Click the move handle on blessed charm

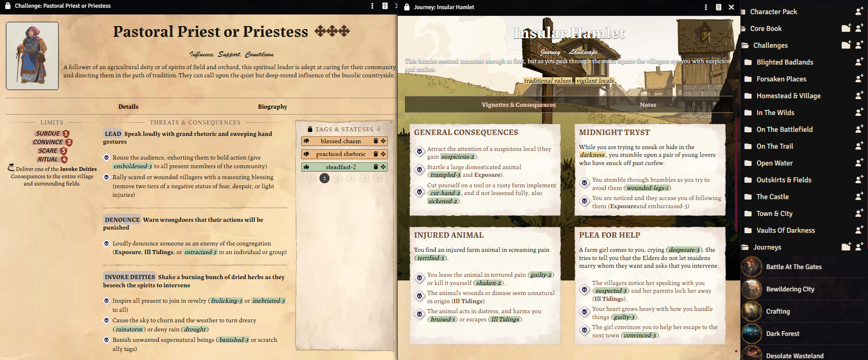pyautogui.click(x=383, y=141)
